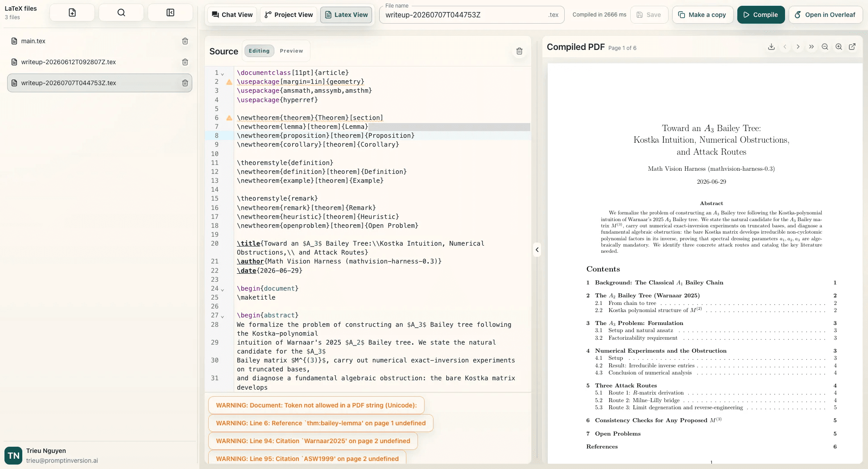
Task: Click the thm:bailey-lemma undefined warning
Action: (321, 423)
